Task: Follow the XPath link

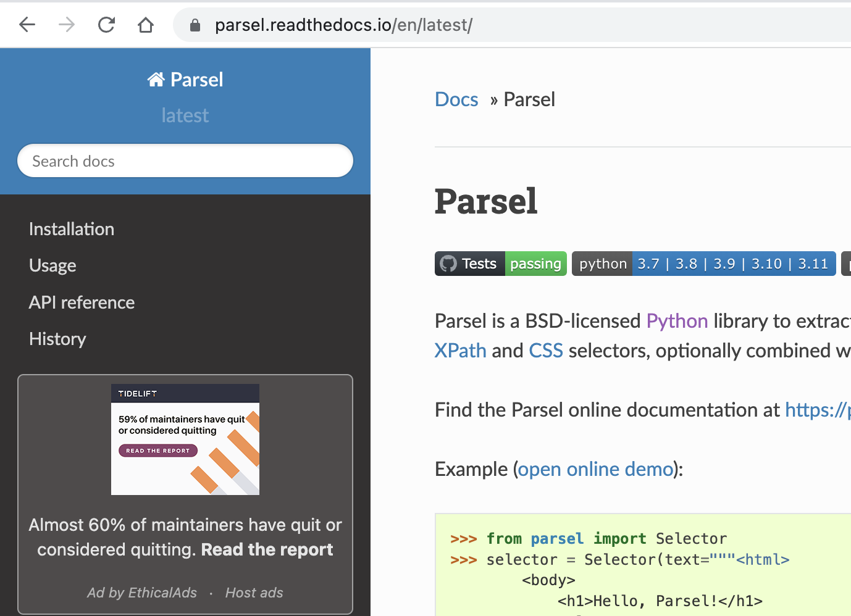Action: (x=461, y=351)
